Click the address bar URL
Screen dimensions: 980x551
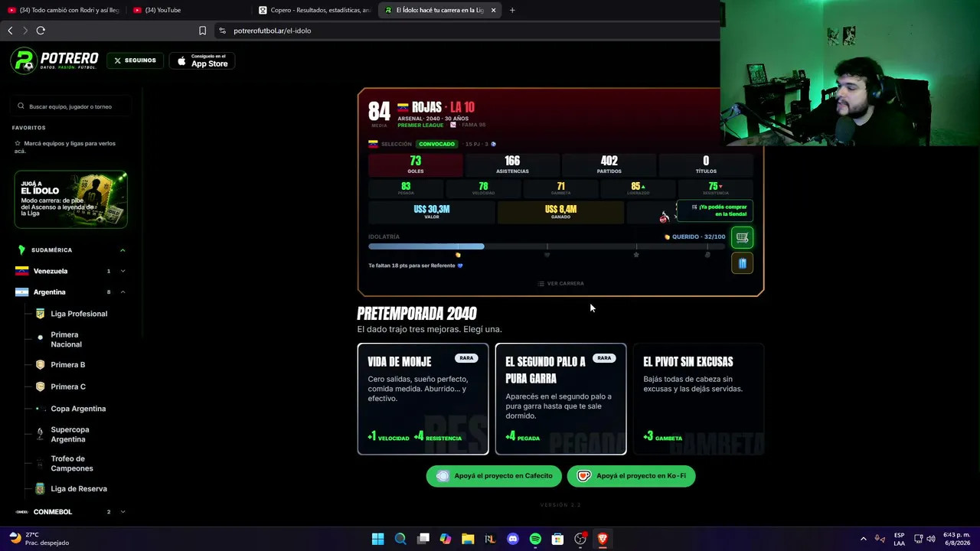click(273, 31)
